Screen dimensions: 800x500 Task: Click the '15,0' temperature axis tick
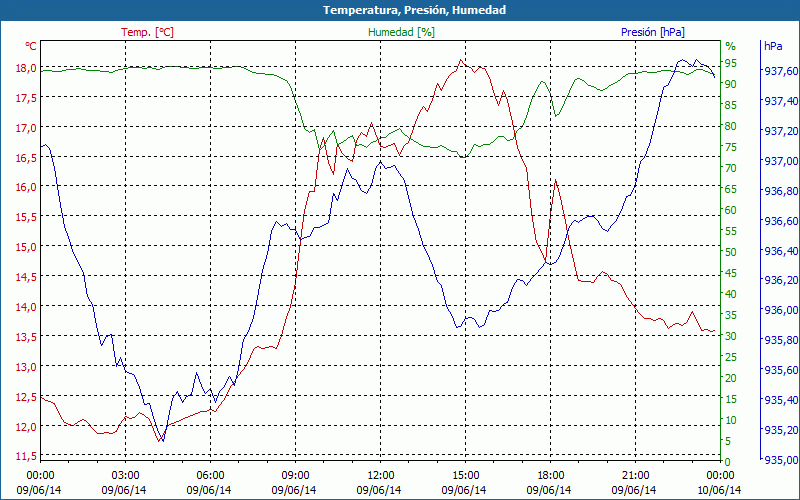tap(26, 247)
